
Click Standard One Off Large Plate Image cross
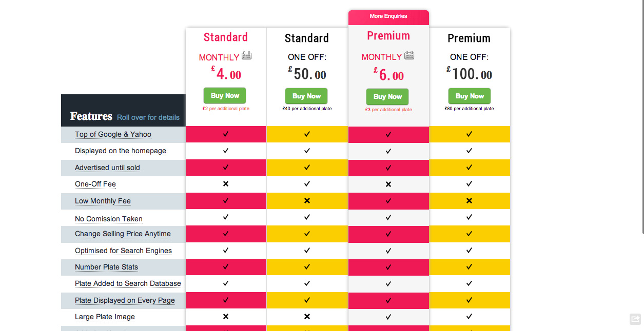(x=307, y=316)
